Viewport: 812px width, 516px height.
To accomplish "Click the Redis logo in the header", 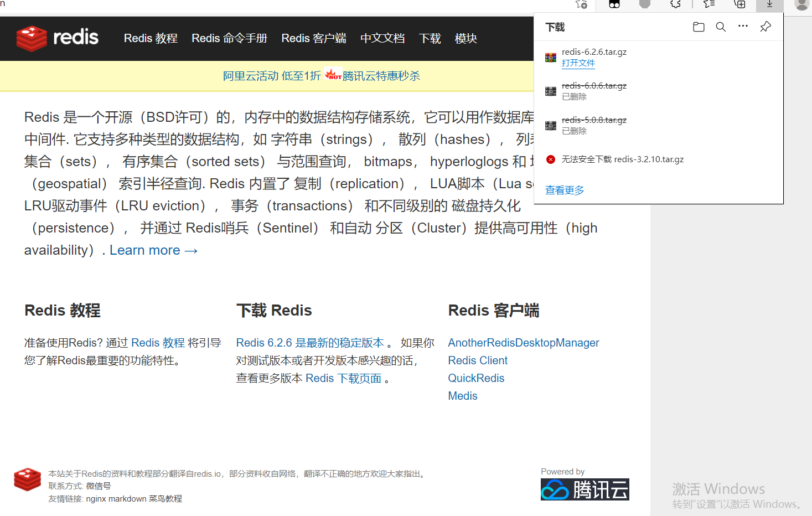I will 57,38.
